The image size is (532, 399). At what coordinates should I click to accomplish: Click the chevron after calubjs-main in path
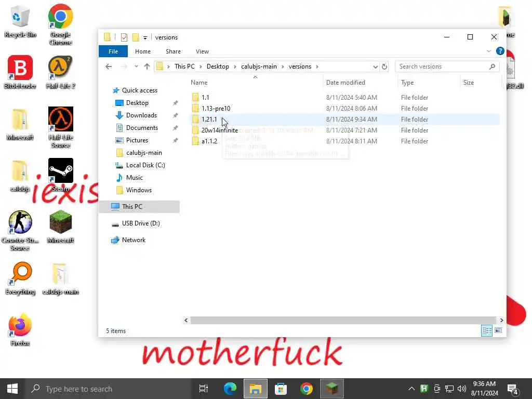(x=283, y=66)
